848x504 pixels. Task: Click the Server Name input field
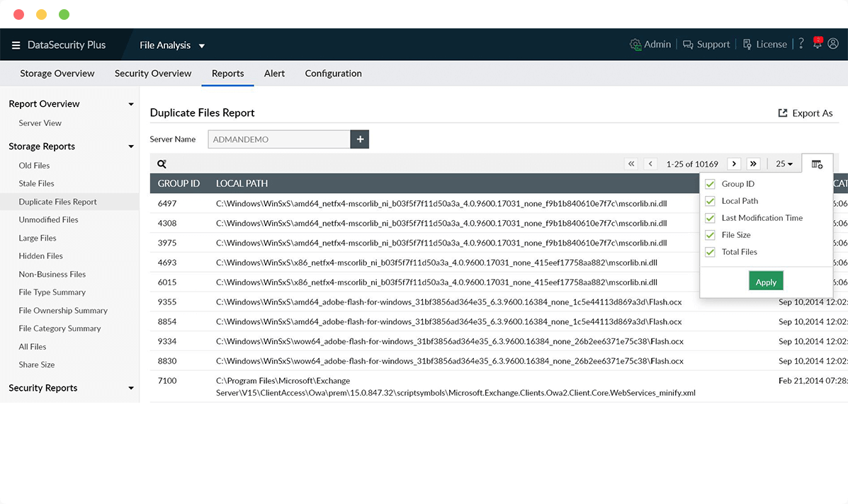click(x=279, y=139)
